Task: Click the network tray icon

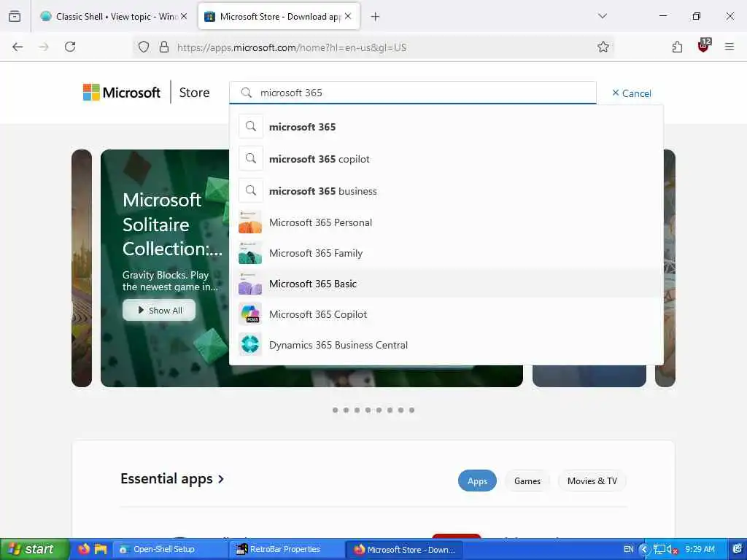Action: [x=659, y=550]
